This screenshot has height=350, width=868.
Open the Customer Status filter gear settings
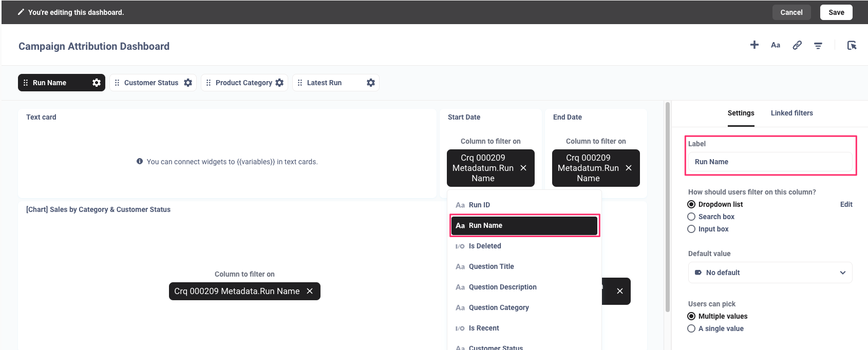tap(188, 83)
